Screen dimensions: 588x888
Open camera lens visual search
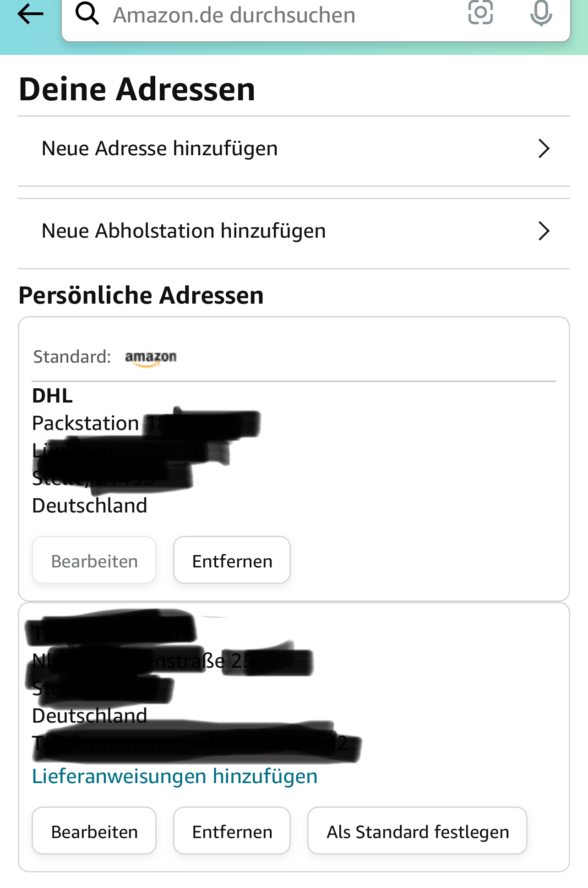click(x=480, y=12)
